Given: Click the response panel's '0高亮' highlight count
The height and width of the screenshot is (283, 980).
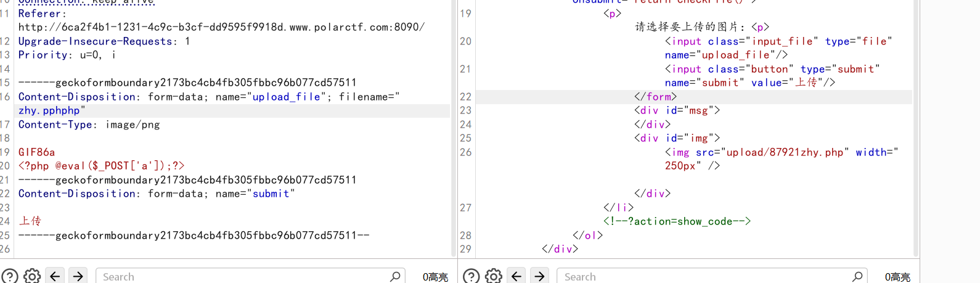Looking at the screenshot, I should [x=897, y=277].
